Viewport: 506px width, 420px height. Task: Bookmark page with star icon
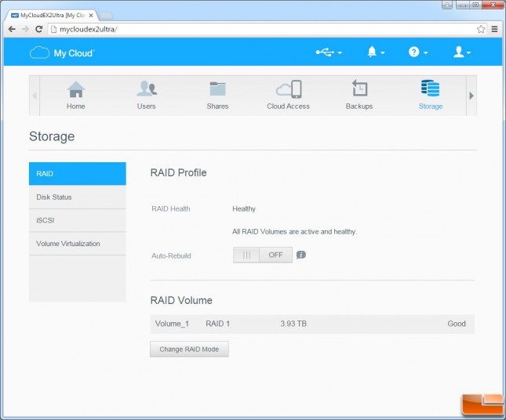point(481,29)
